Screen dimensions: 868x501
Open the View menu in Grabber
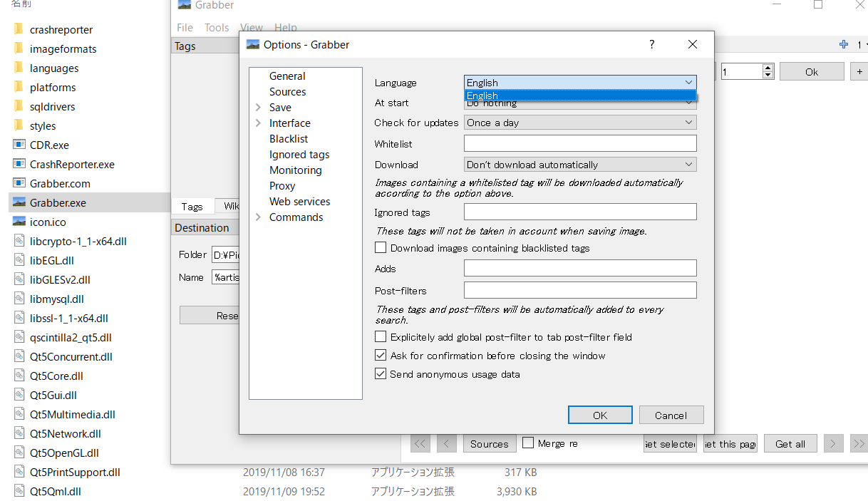(252, 28)
